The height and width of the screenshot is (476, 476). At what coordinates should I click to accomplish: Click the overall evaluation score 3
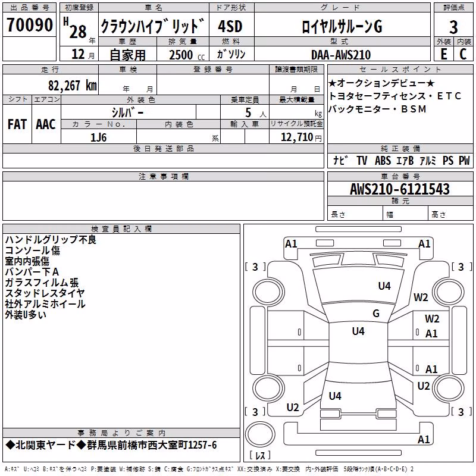tap(453, 27)
